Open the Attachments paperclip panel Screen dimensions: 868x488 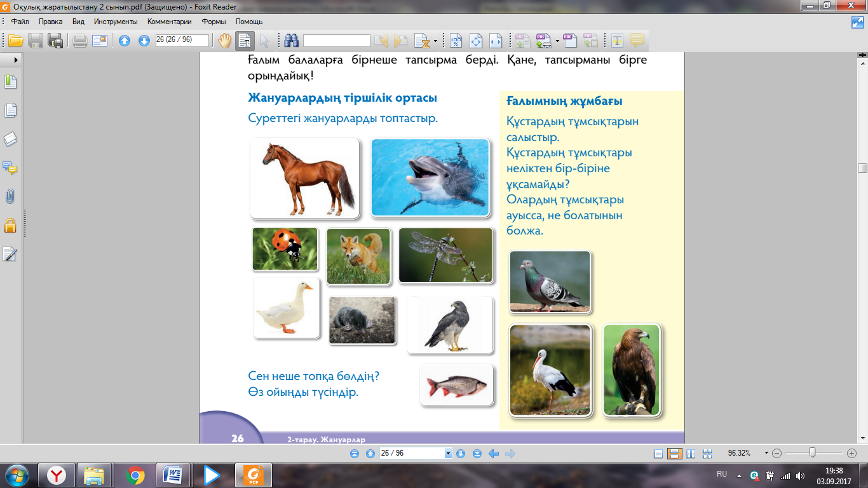[x=10, y=196]
